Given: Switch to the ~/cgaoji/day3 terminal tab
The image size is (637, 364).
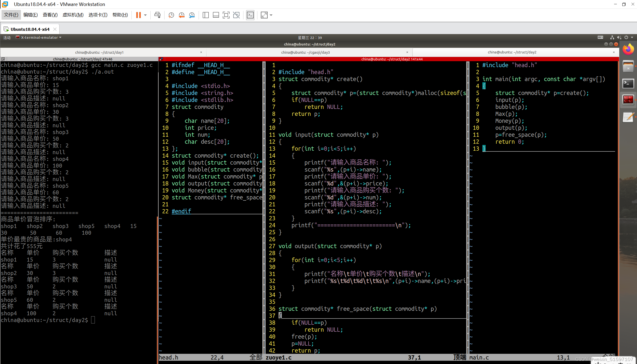Looking at the screenshot, I should coord(305,52).
